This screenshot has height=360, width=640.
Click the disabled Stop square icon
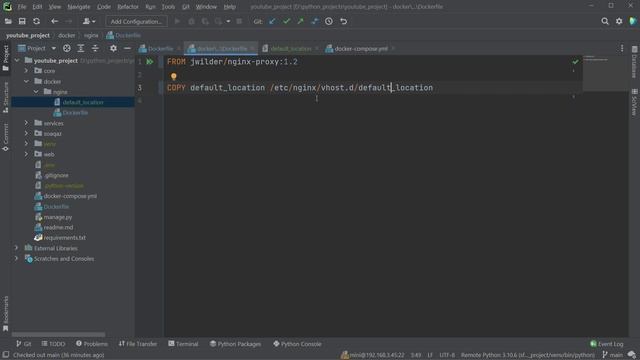coord(239,21)
